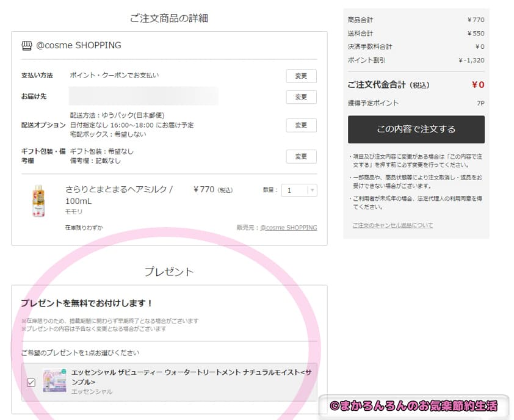
Task: Click the Essential sample present thumbnail
Action: click(x=54, y=380)
